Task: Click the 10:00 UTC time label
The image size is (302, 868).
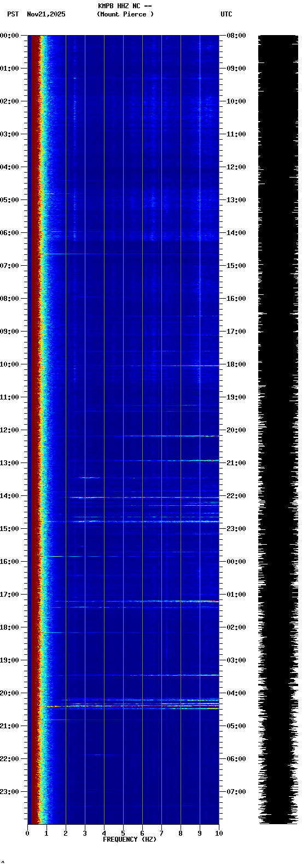Action: 236,101
